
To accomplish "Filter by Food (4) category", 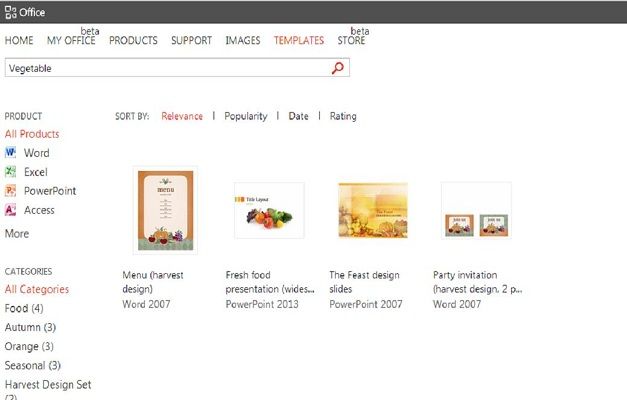I will pyautogui.click(x=24, y=308).
